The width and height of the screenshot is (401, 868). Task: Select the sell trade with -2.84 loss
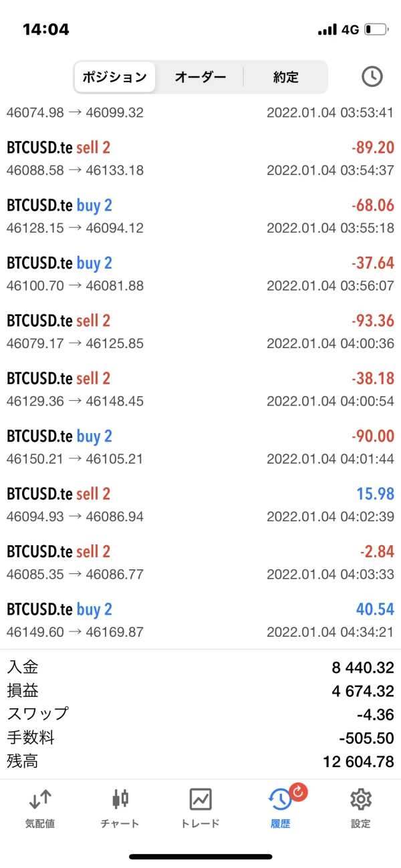[x=200, y=562]
